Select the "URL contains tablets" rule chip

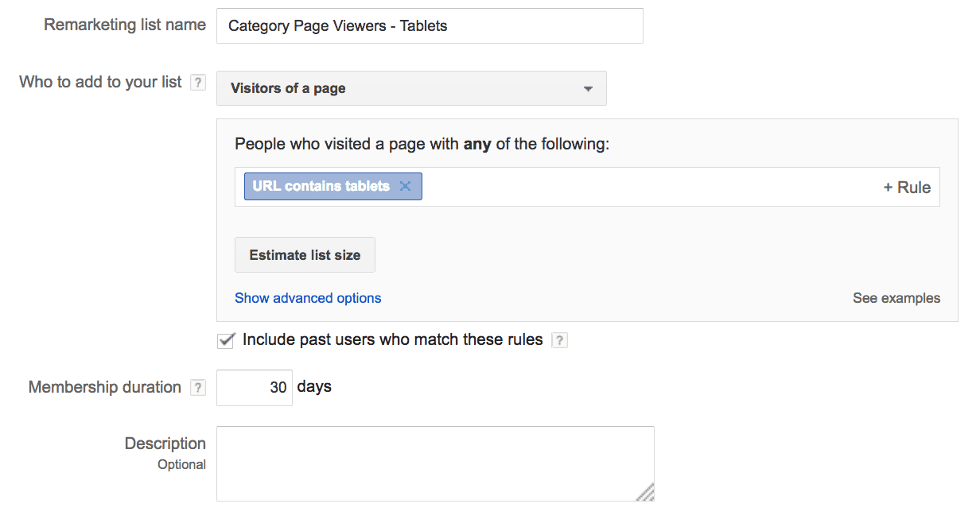[321, 187]
